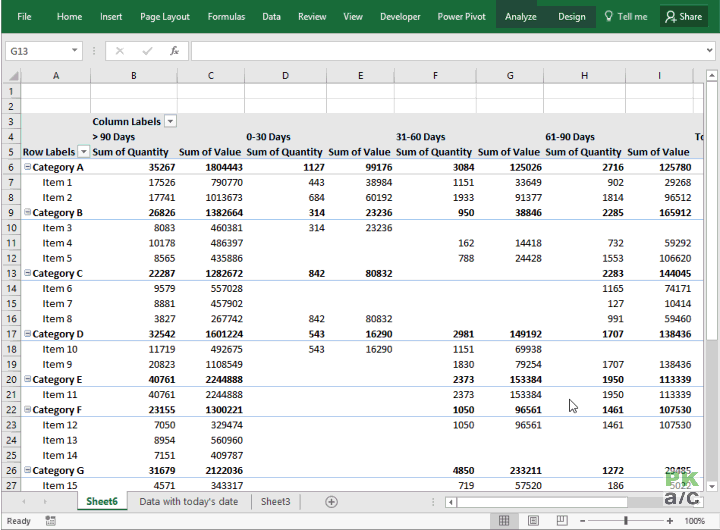Switch to Data with today's date sheet
This screenshot has height=530, width=720.
(189, 502)
